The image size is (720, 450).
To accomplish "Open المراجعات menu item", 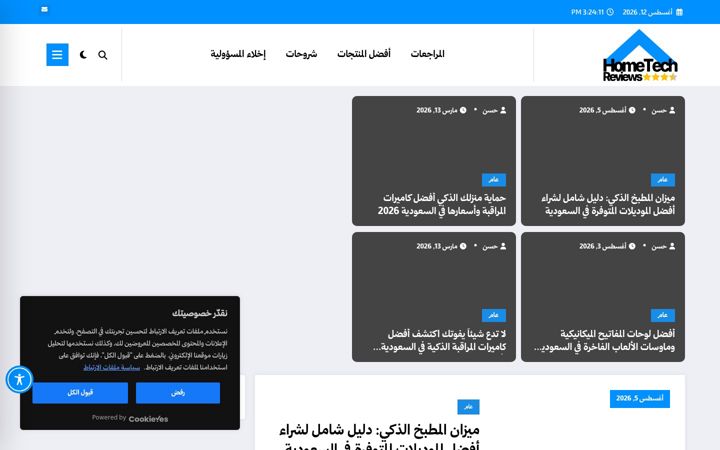I will point(428,54).
